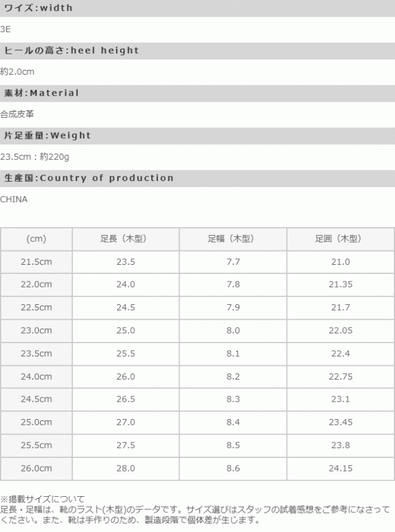Image resolution: width=395 pixels, height=532 pixels.
Task: Click the 素材:Material section header
Action: click(x=41, y=93)
